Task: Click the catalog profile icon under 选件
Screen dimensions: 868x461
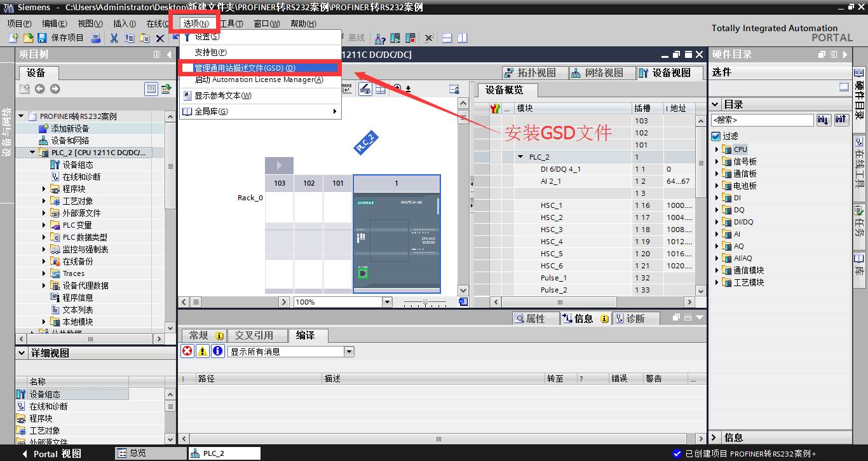Action: coord(844,87)
